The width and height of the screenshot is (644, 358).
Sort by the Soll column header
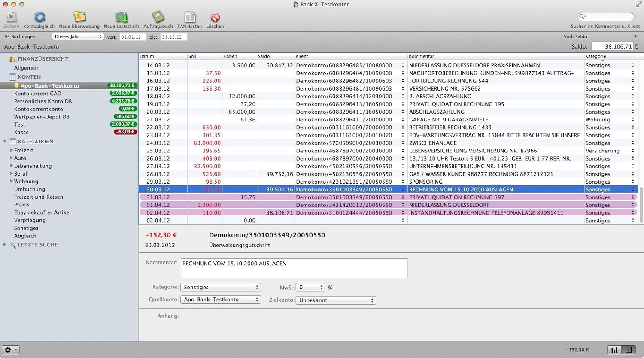(x=204, y=56)
